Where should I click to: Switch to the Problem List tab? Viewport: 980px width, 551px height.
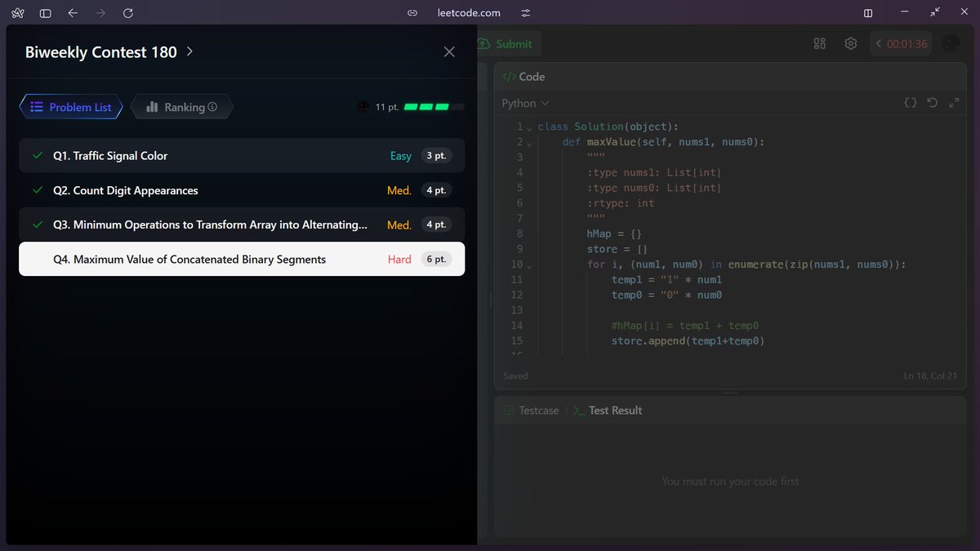coord(71,107)
